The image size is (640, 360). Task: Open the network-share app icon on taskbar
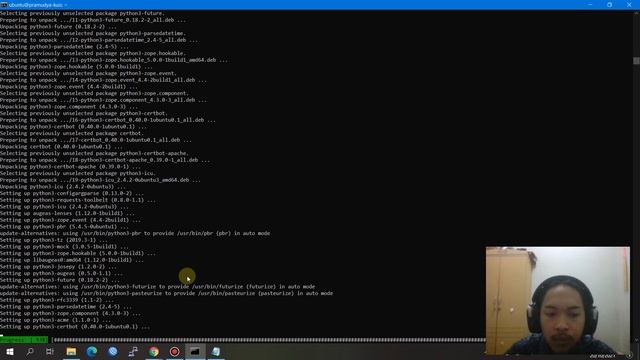point(133,351)
